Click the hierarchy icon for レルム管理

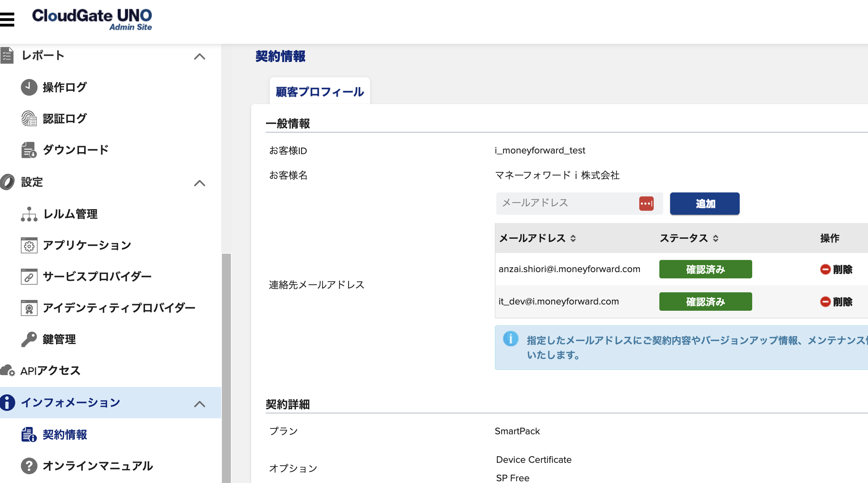[29, 214]
